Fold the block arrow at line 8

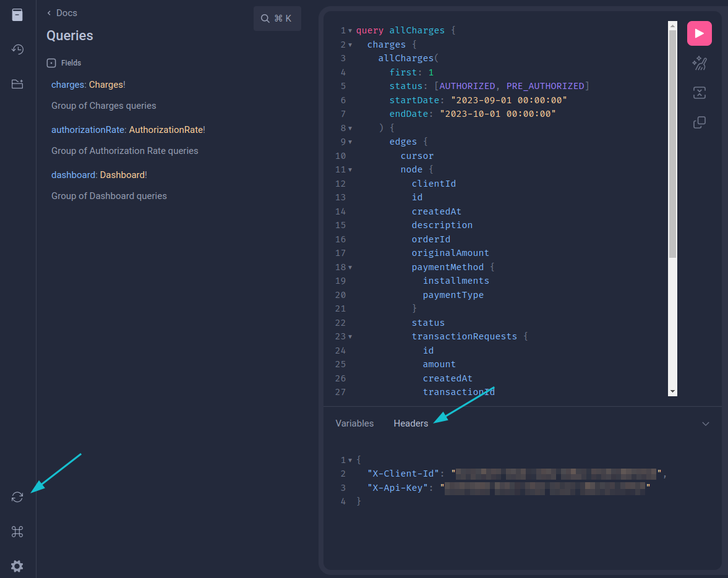tap(350, 128)
